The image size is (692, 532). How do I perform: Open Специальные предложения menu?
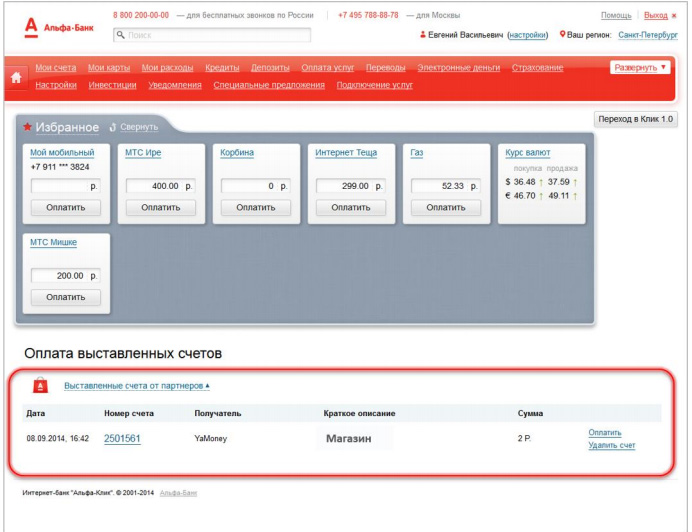[x=269, y=85]
